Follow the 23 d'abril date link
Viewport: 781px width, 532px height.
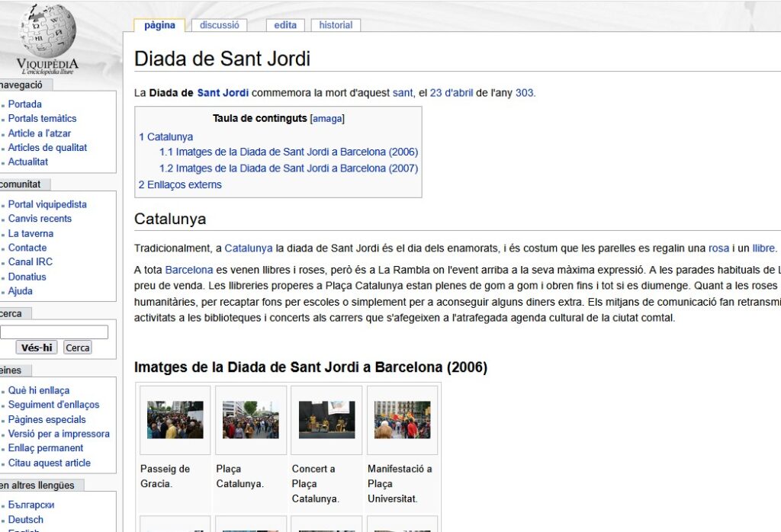pyautogui.click(x=452, y=93)
